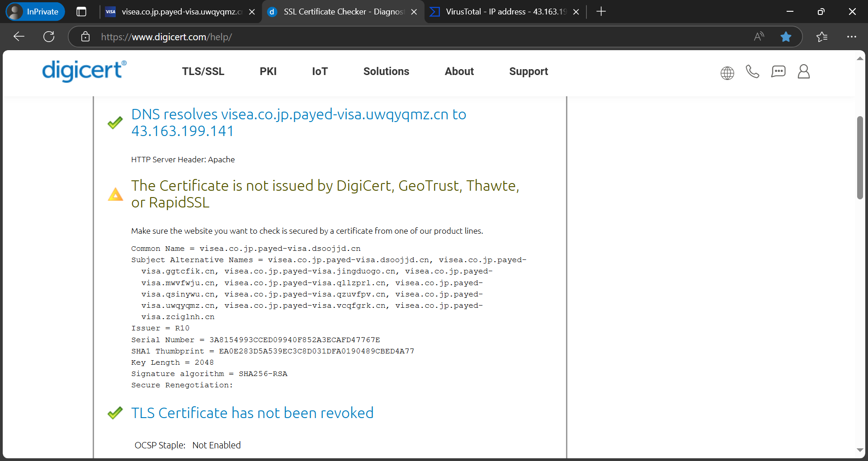Open the user account icon

pyautogui.click(x=803, y=71)
